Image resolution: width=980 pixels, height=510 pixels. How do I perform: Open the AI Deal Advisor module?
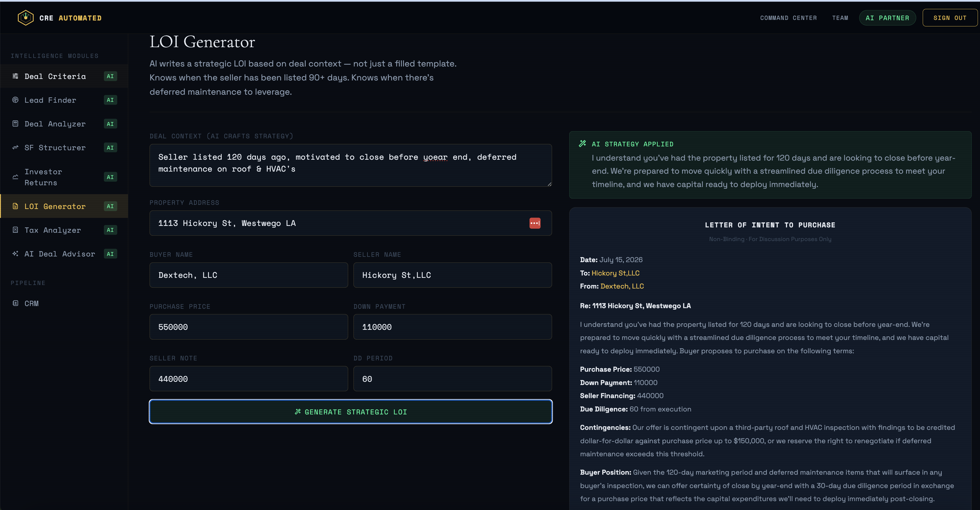64,254
